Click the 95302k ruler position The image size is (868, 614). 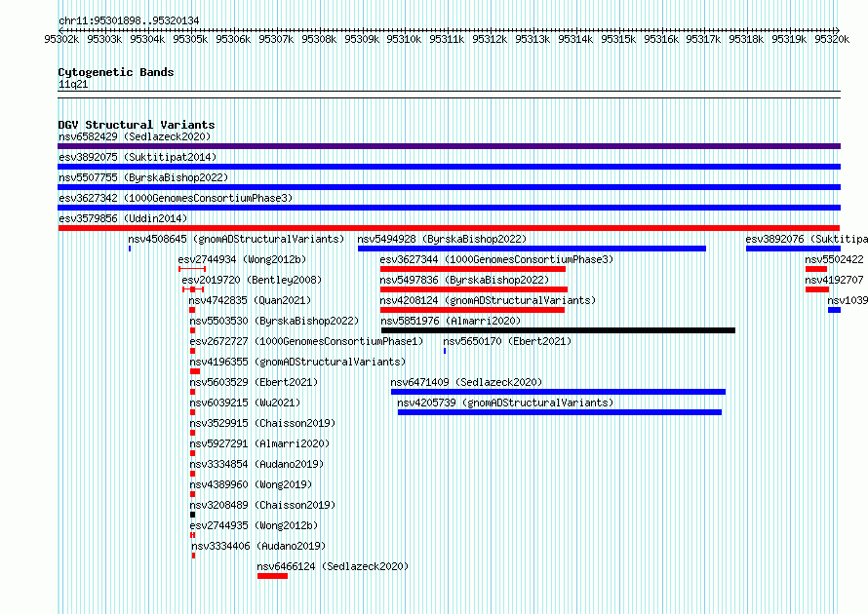61,39
